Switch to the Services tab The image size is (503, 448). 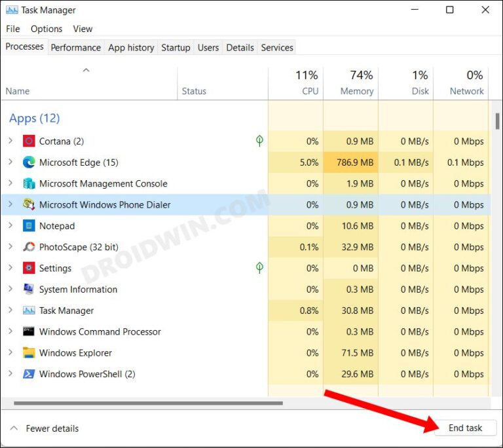point(277,48)
